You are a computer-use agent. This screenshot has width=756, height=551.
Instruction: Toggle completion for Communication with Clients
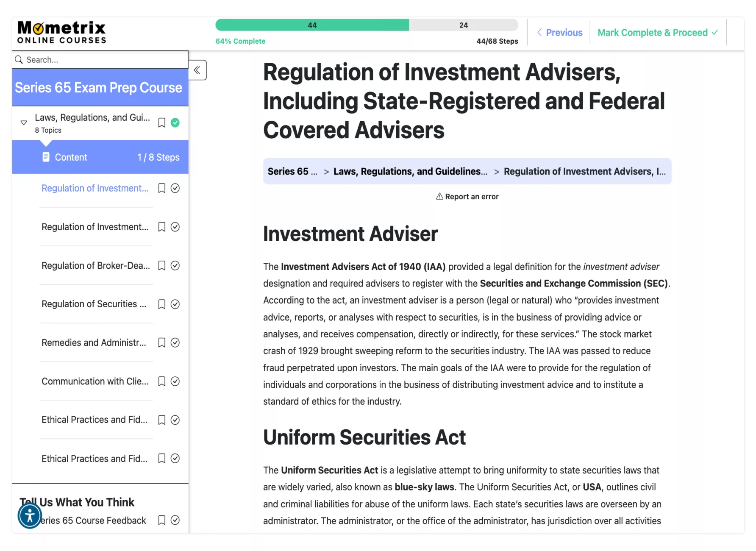coord(175,381)
